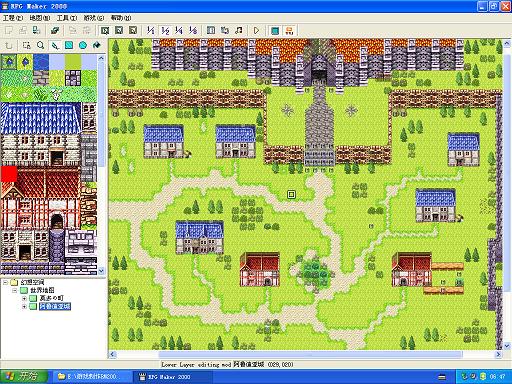
Task: Open the music note Listen icon
Action: pyautogui.click(x=239, y=31)
